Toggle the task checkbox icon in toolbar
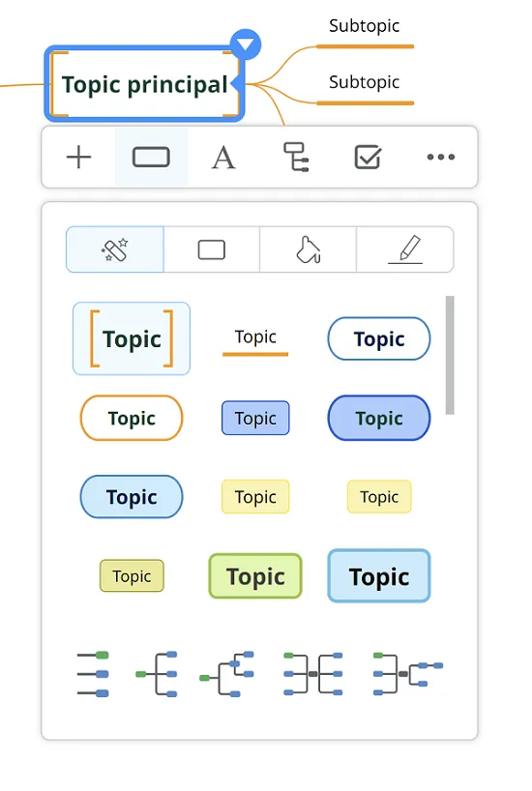The height and width of the screenshot is (791, 532). coord(368,157)
